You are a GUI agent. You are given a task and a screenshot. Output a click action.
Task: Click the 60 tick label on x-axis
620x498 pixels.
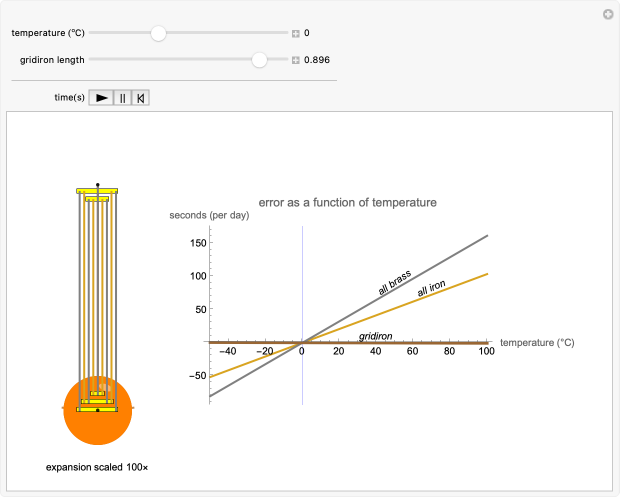tap(412, 351)
